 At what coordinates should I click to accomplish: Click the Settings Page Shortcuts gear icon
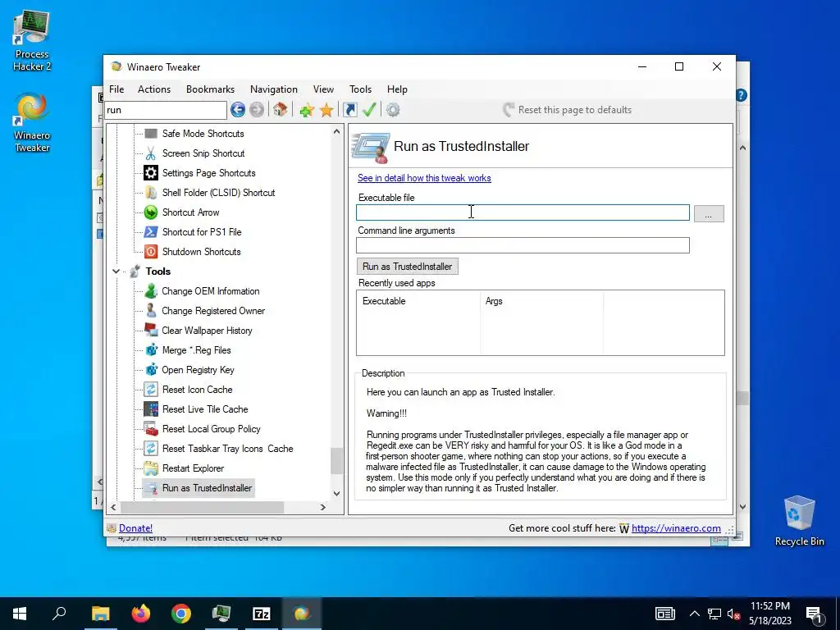[151, 173]
